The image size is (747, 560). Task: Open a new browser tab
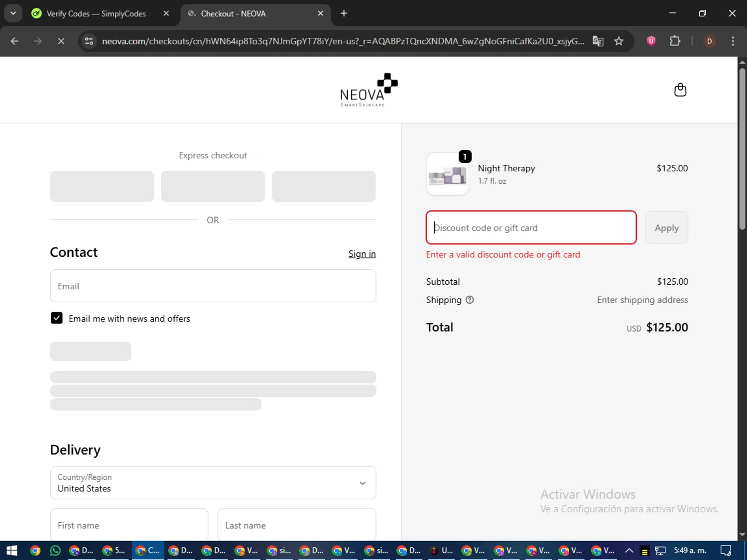point(344,13)
